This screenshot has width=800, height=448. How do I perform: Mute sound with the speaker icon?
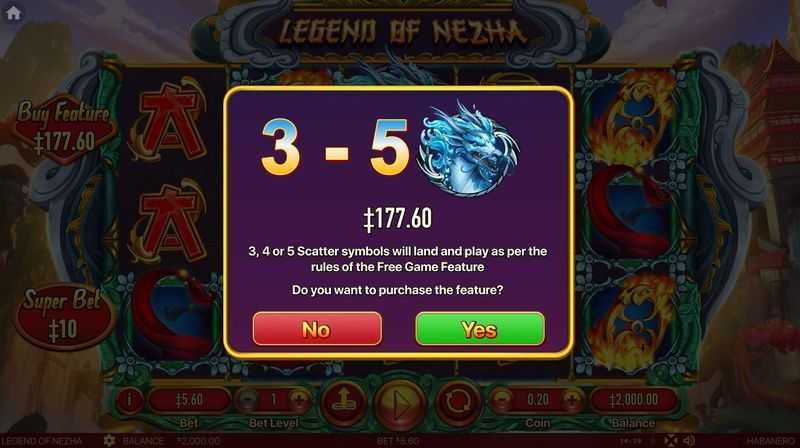point(689,441)
